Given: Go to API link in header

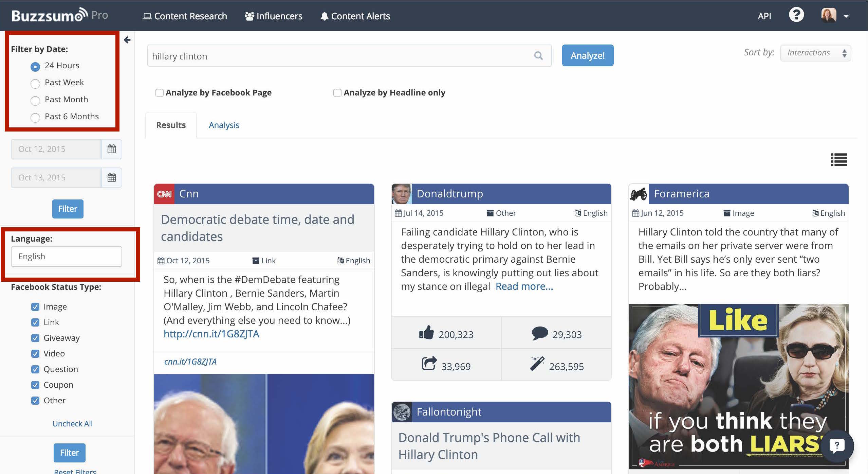Looking at the screenshot, I should (764, 16).
